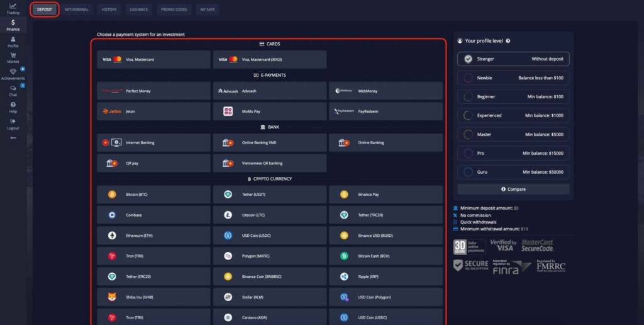The image size is (644, 325).
Task: Select the Polygon (MATIC) icon
Action: 228,256
